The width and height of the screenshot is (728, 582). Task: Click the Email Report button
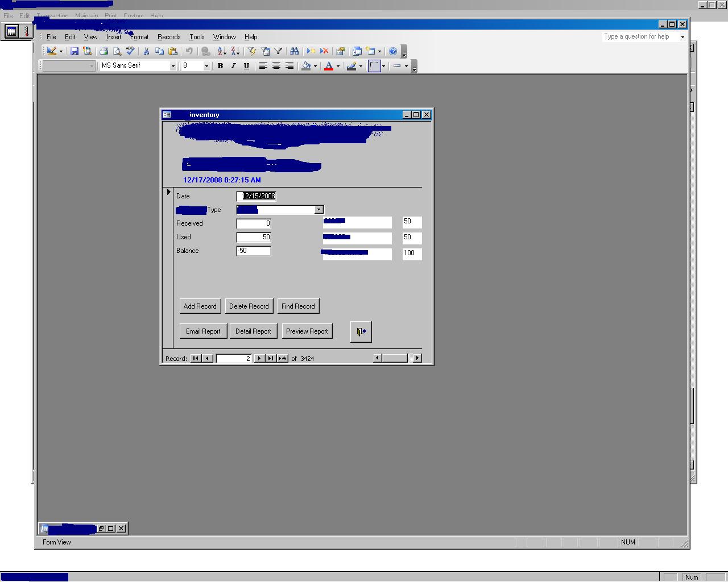(x=203, y=331)
